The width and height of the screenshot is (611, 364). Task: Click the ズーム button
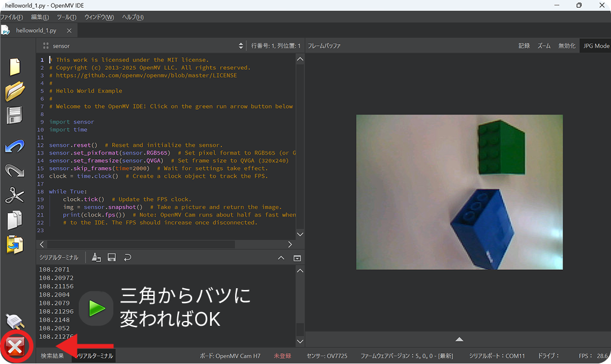[544, 45]
